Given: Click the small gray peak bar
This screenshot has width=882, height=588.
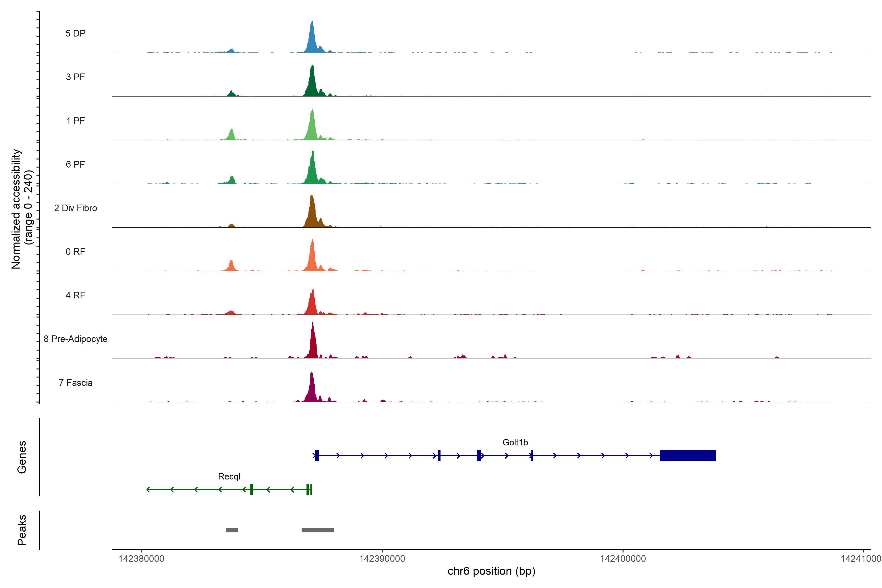Looking at the screenshot, I should click(x=232, y=530).
